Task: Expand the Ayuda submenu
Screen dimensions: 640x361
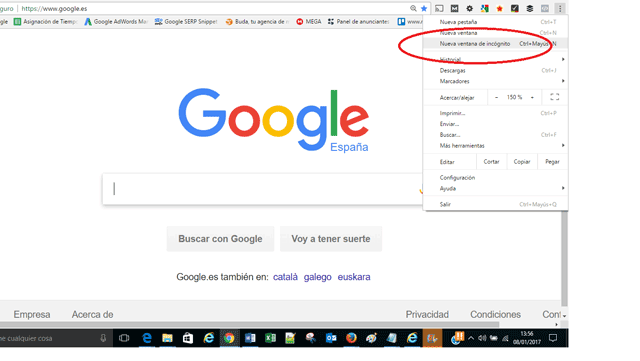Action: [x=496, y=189]
